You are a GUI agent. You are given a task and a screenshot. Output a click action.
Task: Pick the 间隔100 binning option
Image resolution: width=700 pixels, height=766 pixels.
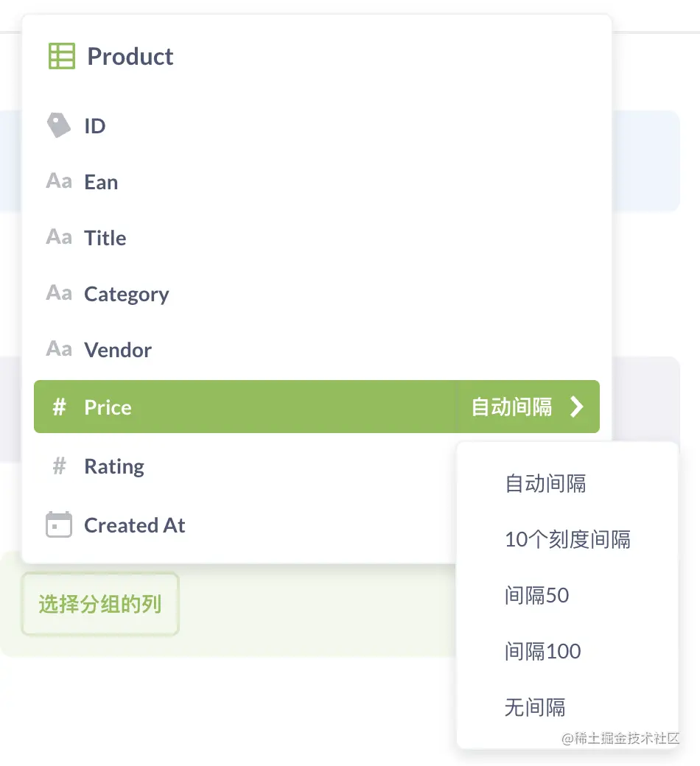point(542,651)
